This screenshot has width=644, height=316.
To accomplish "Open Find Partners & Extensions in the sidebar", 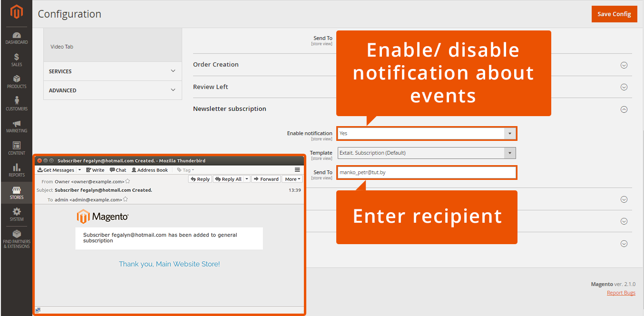I will click(17, 239).
